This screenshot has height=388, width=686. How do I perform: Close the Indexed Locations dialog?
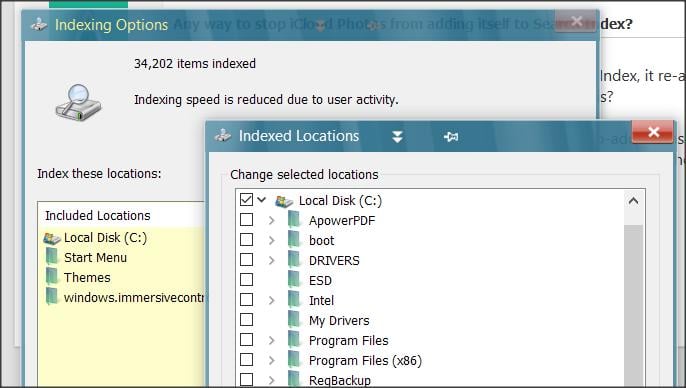[653, 132]
